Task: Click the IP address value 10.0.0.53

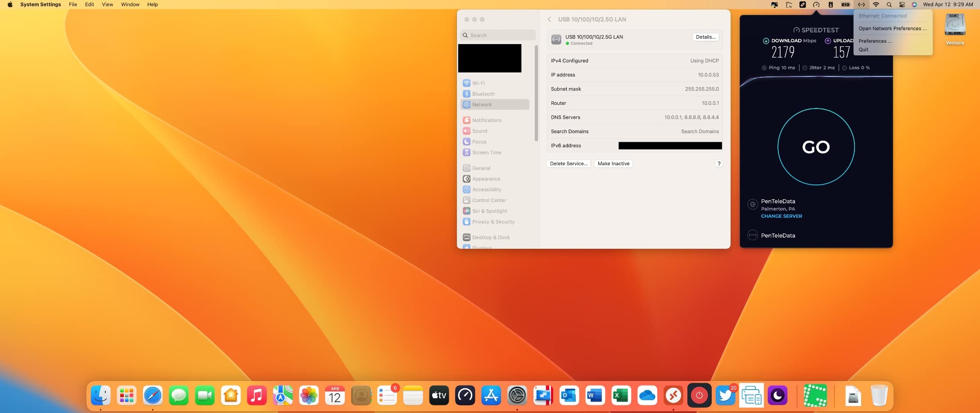Action: tap(708, 75)
